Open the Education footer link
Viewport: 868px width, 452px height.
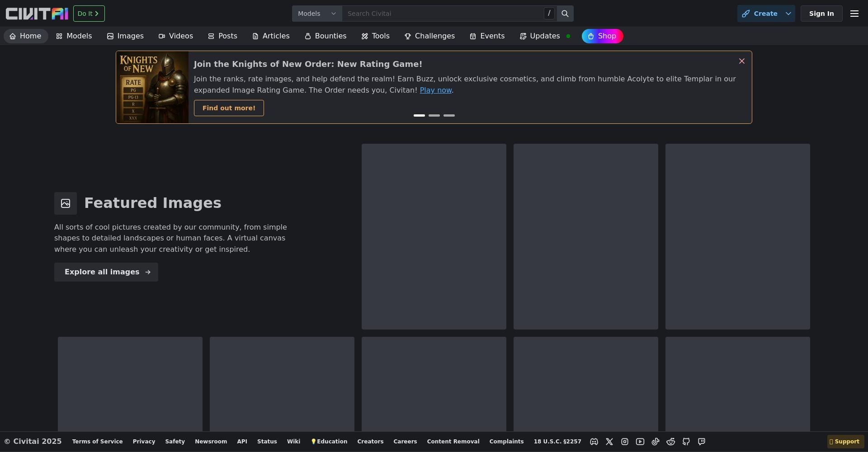coord(329,442)
